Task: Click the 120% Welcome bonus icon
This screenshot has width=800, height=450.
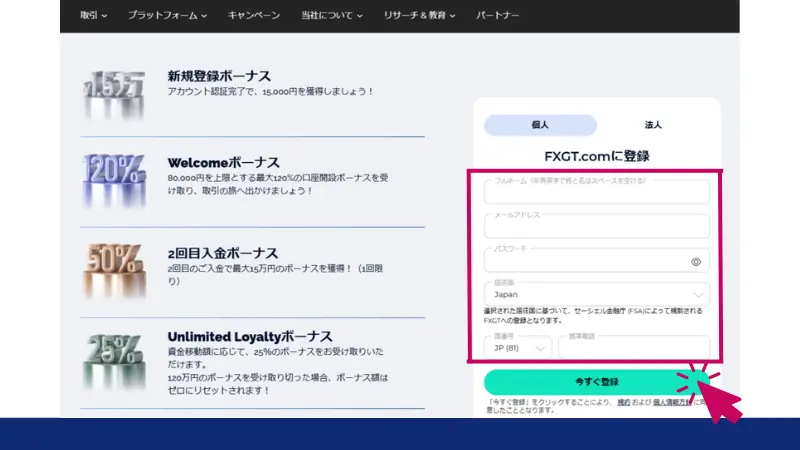Action: point(114,180)
